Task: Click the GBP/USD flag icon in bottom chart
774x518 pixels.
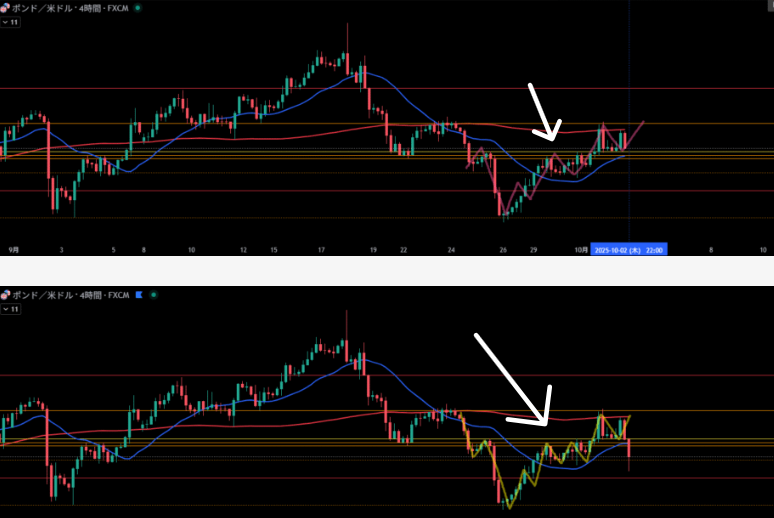Action: [6, 295]
